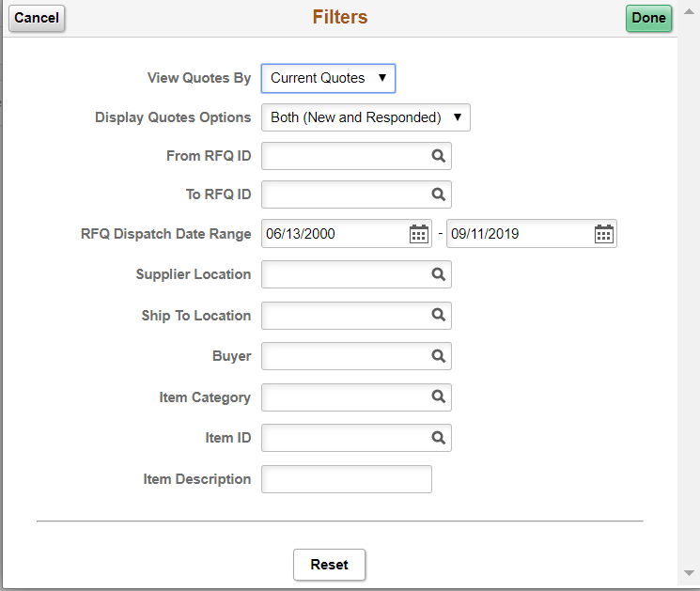Open Item Category lookup magnifier
Image resolution: width=700 pixels, height=591 pixels.
pos(439,397)
